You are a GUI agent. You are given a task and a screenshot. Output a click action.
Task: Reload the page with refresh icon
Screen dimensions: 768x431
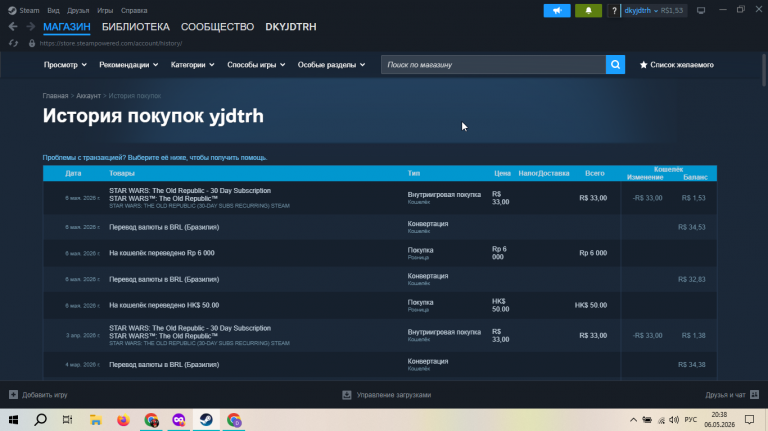click(x=13, y=43)
